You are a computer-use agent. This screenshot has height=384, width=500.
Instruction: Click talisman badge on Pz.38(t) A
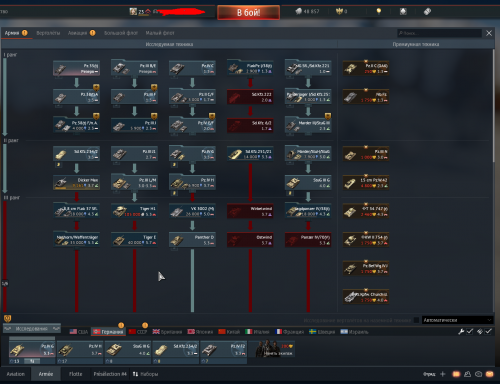point(96,88)
